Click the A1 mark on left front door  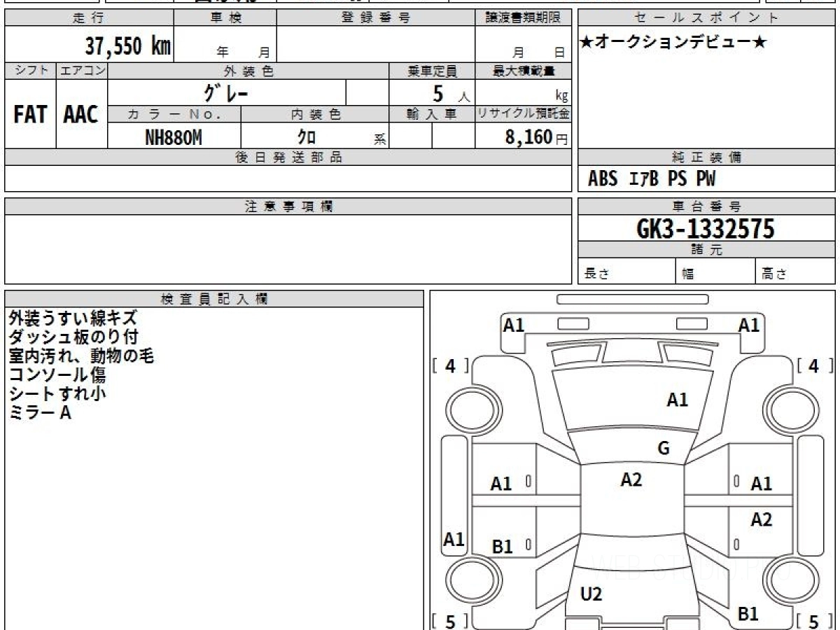point(501,484)
